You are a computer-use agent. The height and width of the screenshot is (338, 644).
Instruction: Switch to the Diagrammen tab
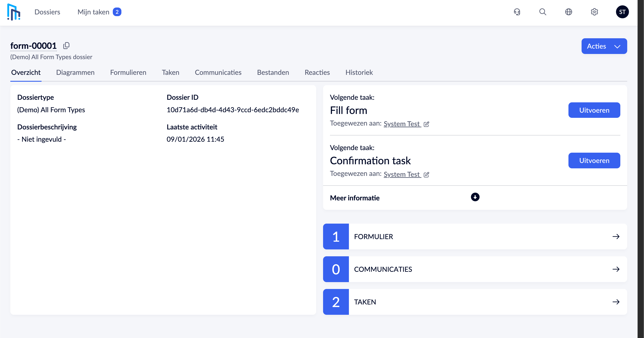(x=75, y=72)
